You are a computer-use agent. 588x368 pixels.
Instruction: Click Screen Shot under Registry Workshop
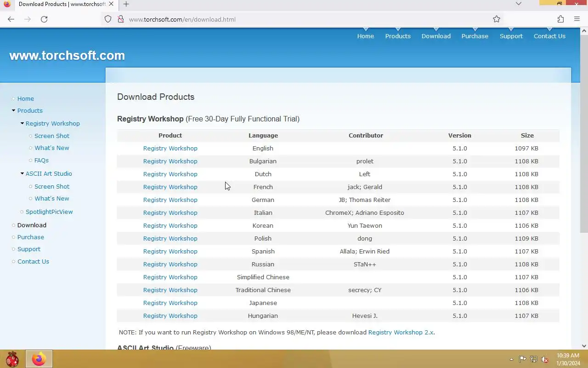click(x=52, y=136)
